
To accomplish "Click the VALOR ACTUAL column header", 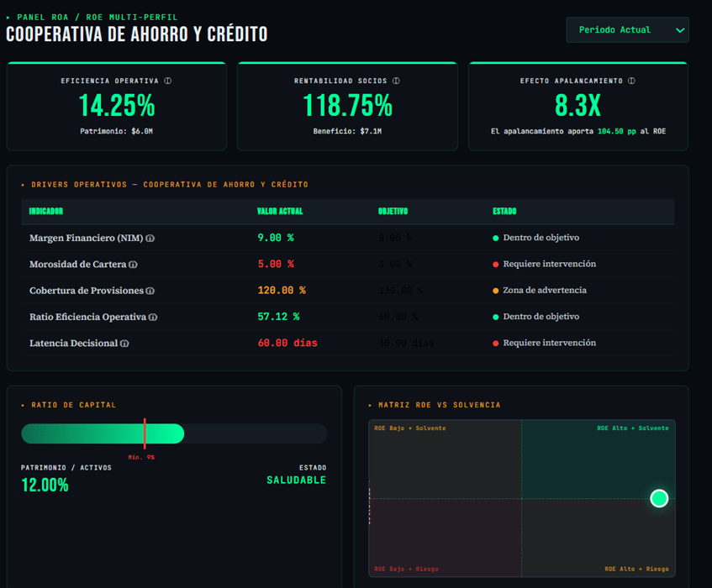I will pyautogui.click(x=280, y=212).
